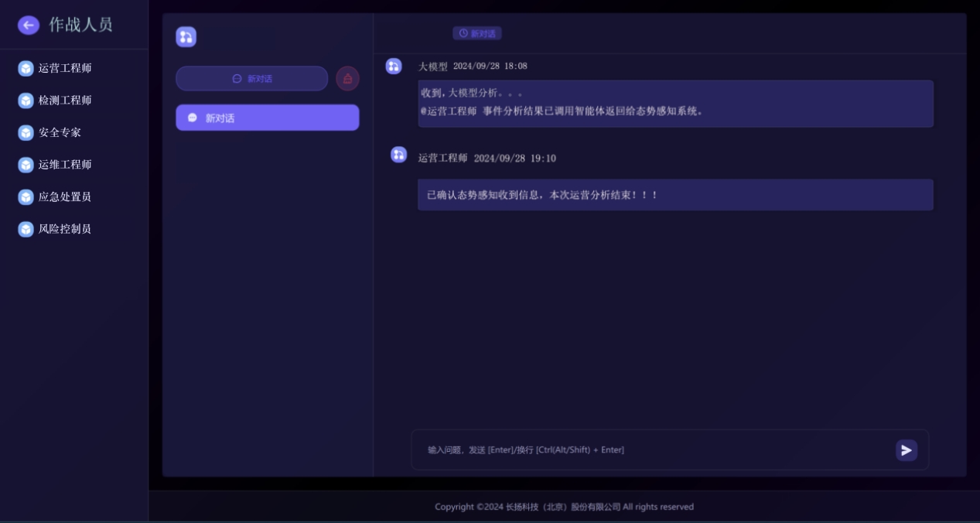980x523 pixels.
Task: Click the 运营工程师 avatar in the chat
Action: [398, 155]
